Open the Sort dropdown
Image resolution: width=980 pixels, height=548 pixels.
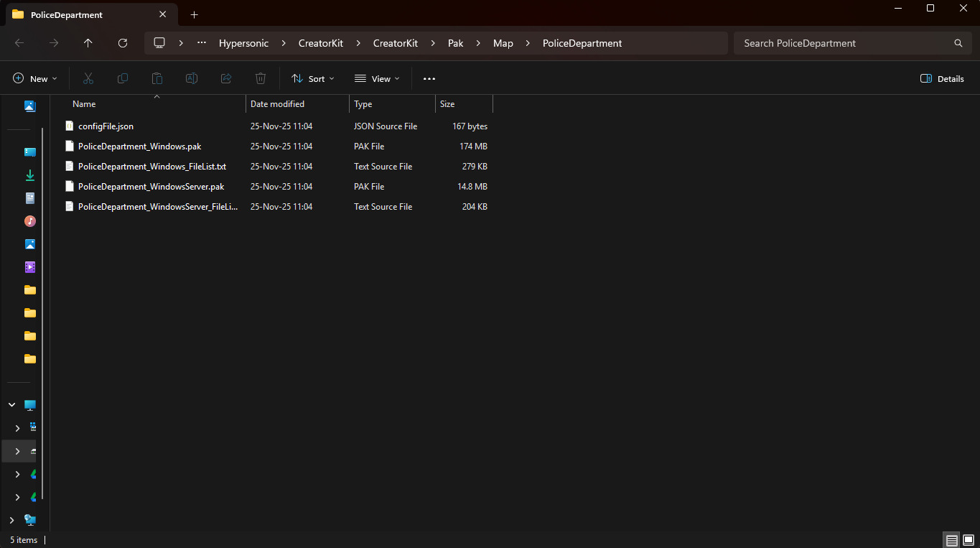coord(312,78)
